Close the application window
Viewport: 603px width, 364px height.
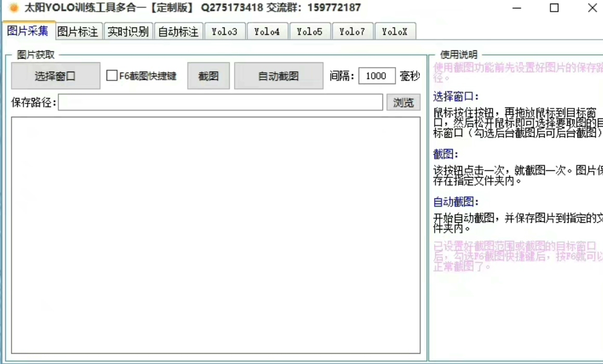point(593,8)
